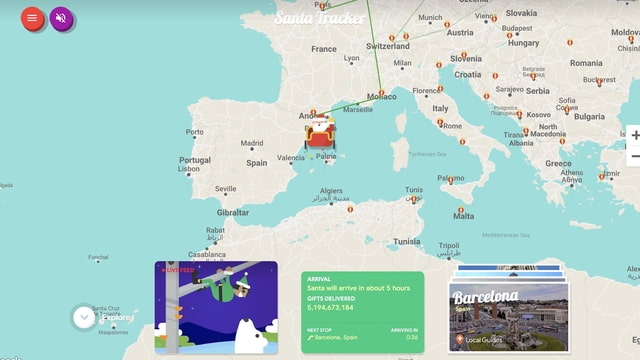Screen dimensions: 640x360
Task: Zoom out with the minus button
Action: pyautogui.click(x=634, y=156)
